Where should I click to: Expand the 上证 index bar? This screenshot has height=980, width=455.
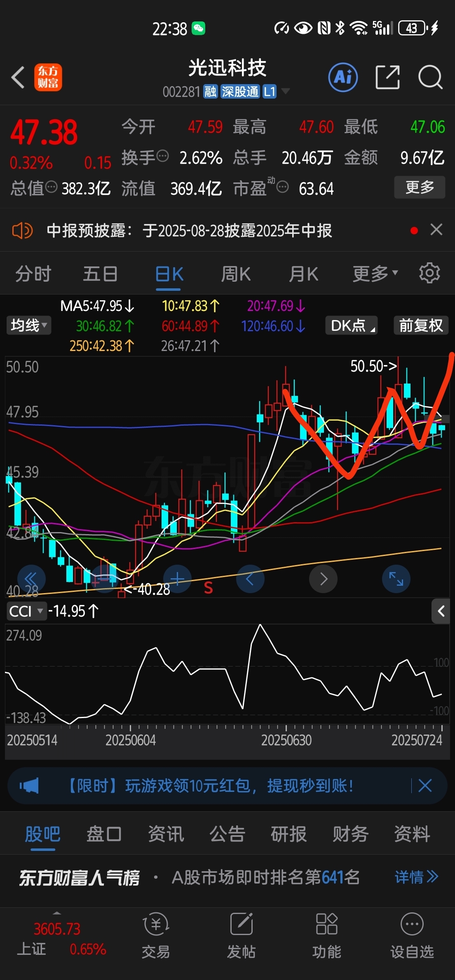57,913
